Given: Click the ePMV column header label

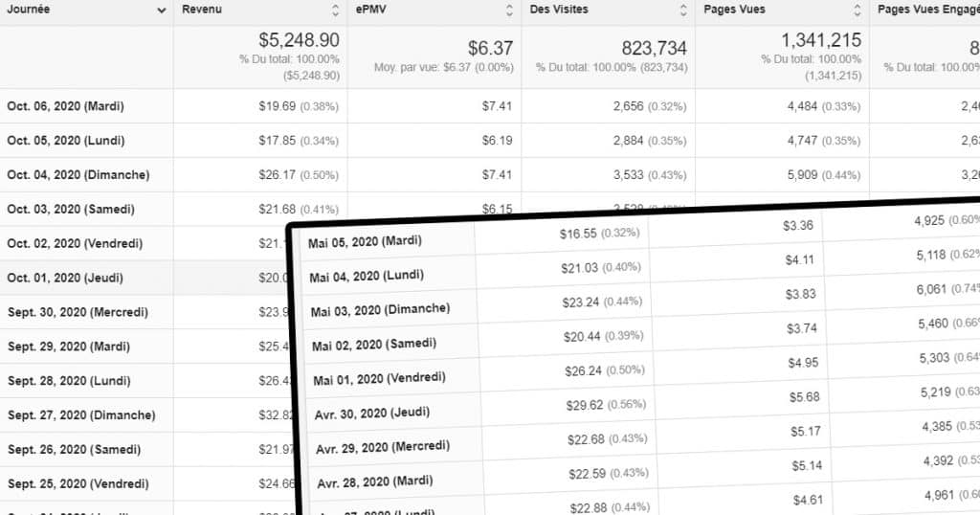Looking at the screenshot, I should pyautogui.click(x=370, y=10).
